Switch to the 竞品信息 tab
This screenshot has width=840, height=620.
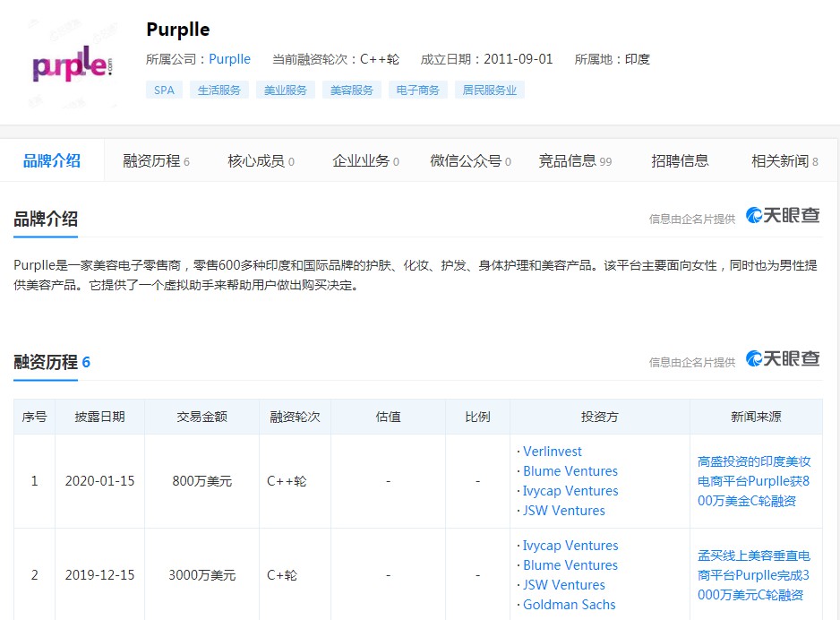coord(575,160)
